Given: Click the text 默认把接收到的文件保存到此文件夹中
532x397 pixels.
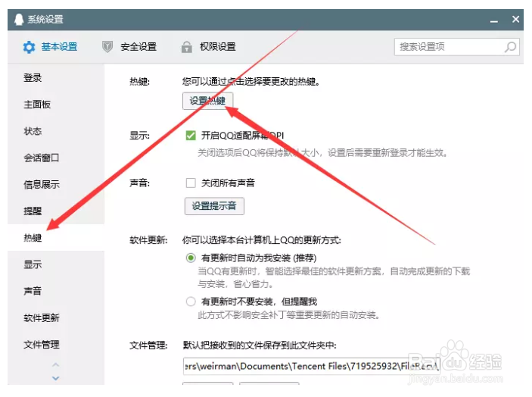Looking at the screenshot, I should click(x=260, y=345).
